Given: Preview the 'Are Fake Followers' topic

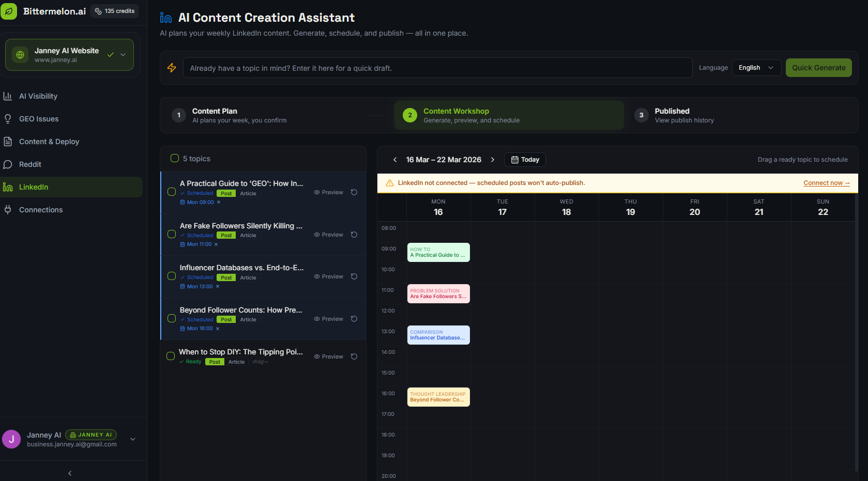Looking at the screenshot, I should coord(328,235).
